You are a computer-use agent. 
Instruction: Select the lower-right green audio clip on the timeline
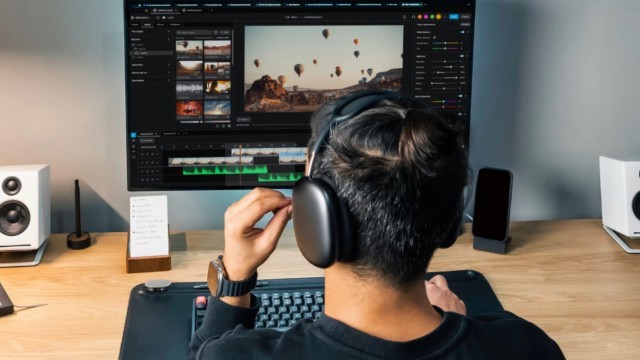[281, 177]
